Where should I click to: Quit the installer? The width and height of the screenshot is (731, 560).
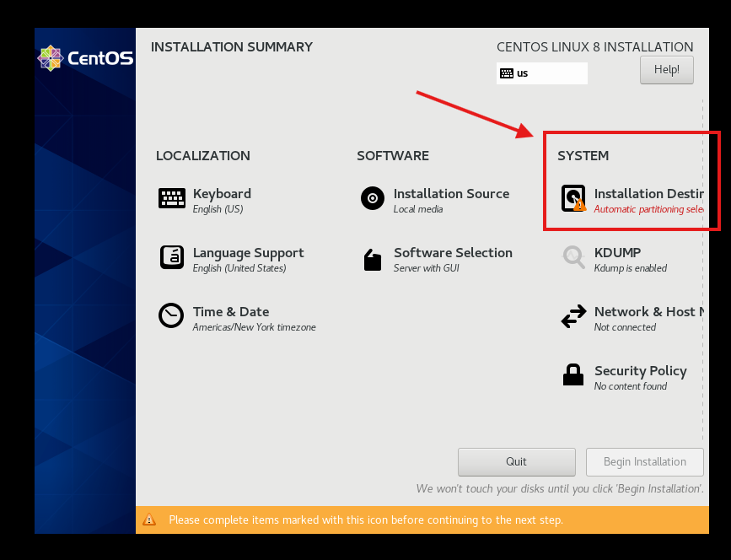(517, 462)
